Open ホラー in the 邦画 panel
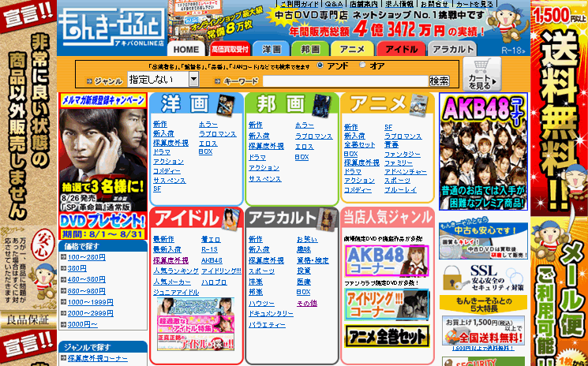Viewport: 588px width, 366px height. pyautogui.click(x=305, y=125)
